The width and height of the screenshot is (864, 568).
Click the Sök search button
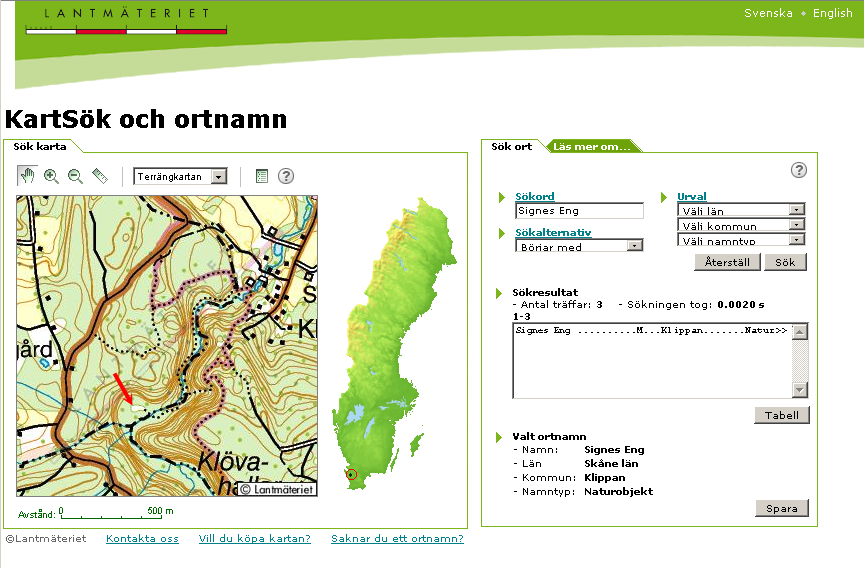(785, 262)
